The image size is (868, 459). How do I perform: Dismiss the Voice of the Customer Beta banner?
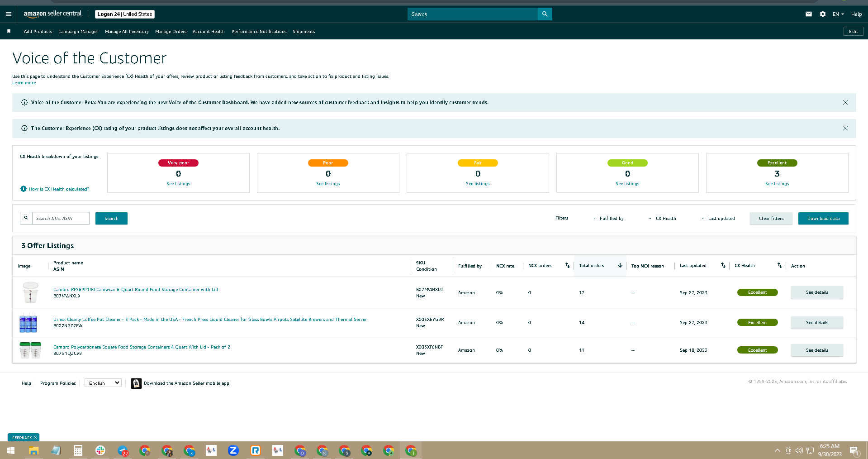(x=845, y=103)
